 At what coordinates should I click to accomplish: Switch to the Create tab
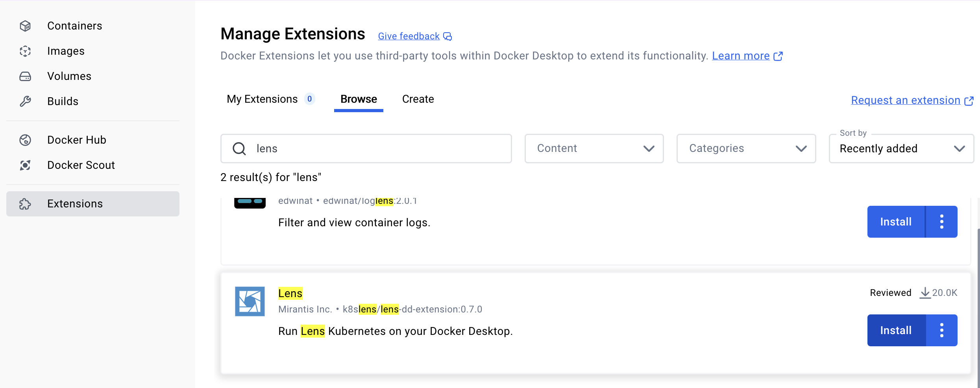[x=418, y=99]
